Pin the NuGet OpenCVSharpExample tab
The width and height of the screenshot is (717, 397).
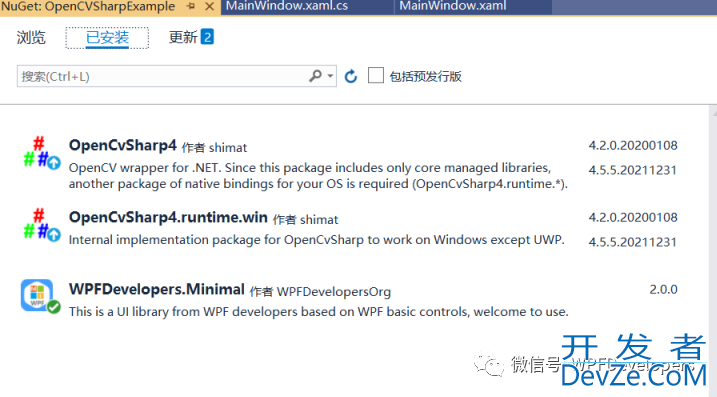tap(191, 6)
